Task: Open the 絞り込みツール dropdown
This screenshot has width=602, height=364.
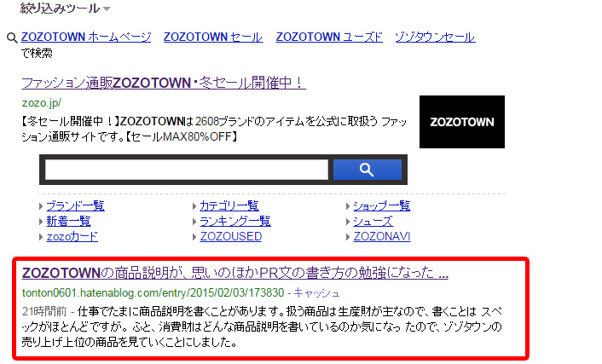Action: coord(66,8)
